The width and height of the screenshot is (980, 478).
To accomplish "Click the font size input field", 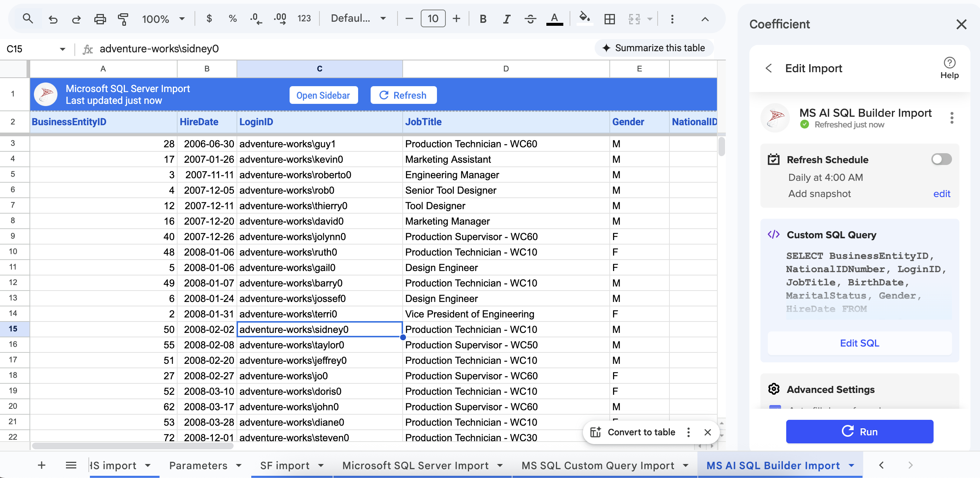I will pyautogui.click(x=433, y=18).
